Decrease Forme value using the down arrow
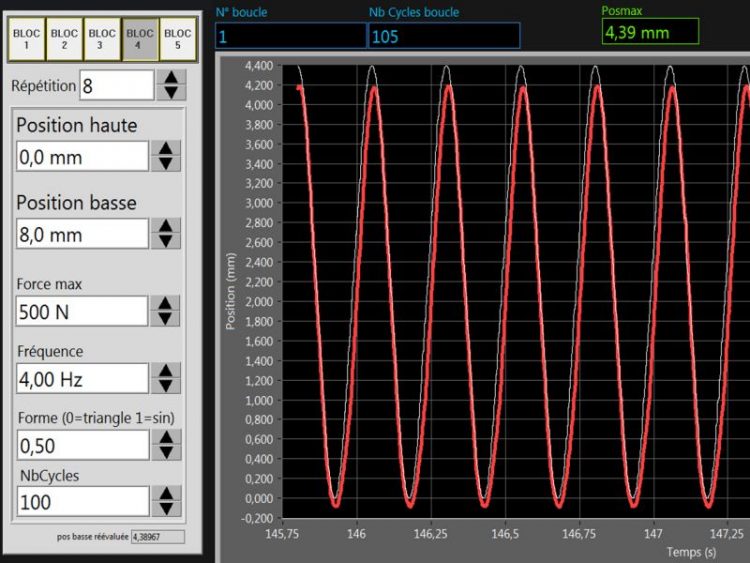Screen dimensions: 750x563 pyautogui.click(x=166, y=453)
